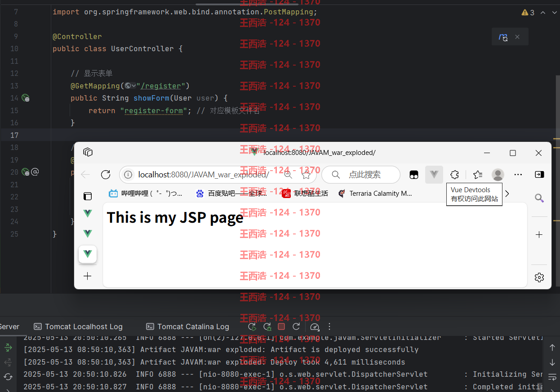This screenshot has height=392, width=560.
Task: Click the showForm method name
Action: pos(151,98)
